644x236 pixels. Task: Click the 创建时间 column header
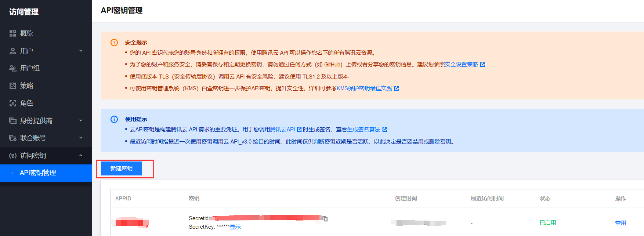(x=406, y=199)
